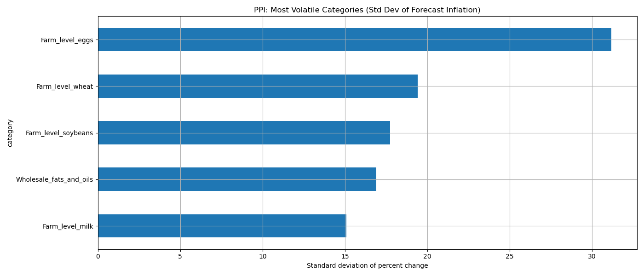Viewport: 644px width, 276px height.
Task: Click the Farm_level_eggs axis label
Action: [67, 40]
